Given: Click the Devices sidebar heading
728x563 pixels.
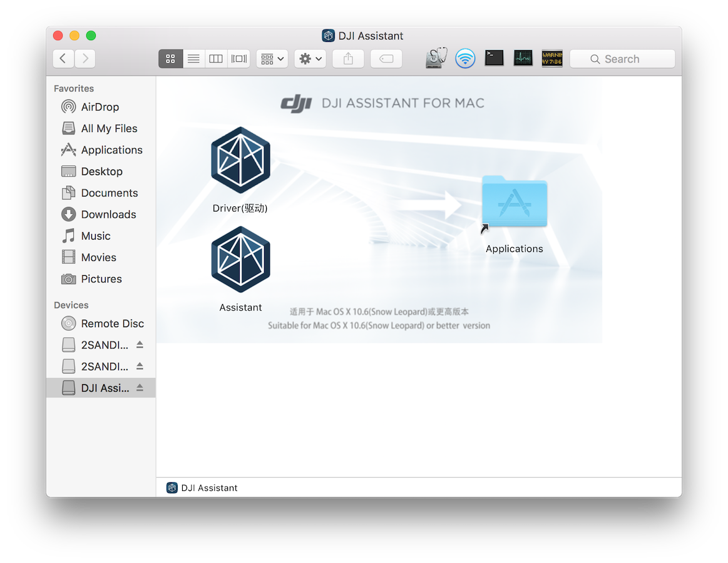Looking at the screenshot, I should (x=71, y=305).
